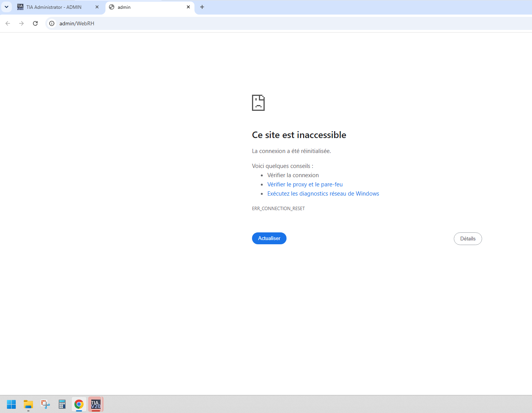
Task: Click the Chrome icon in the taskbar
Action: 79,404
